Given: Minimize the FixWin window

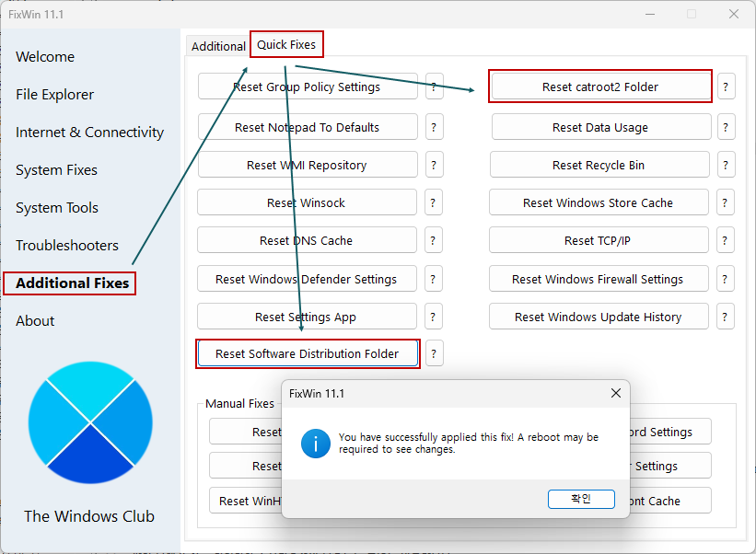Looking at the screenshot, I should tap(650, 14).
